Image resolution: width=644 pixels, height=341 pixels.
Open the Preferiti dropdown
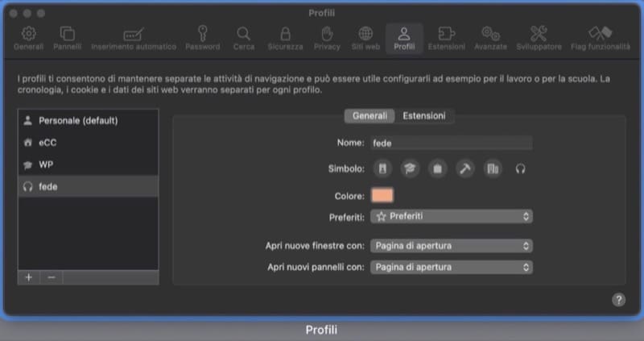tap(452, 216)
